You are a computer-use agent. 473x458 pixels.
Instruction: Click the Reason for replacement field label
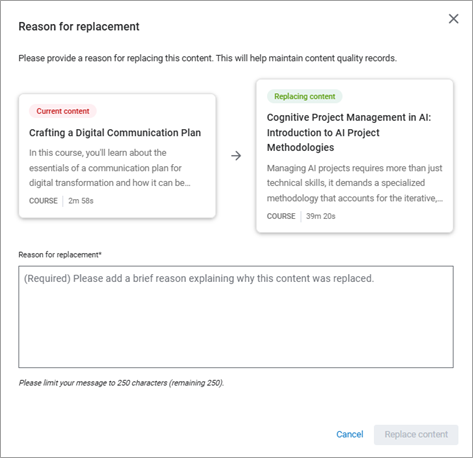pyautogui.click(x=60, y=255)
